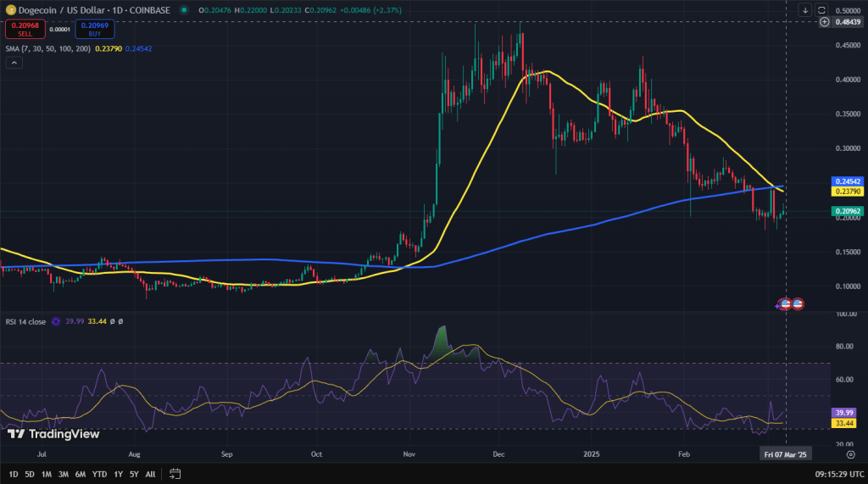Select the 5Y time range
Viewport: 868px width, 484px height.
(x=134, y=475)
